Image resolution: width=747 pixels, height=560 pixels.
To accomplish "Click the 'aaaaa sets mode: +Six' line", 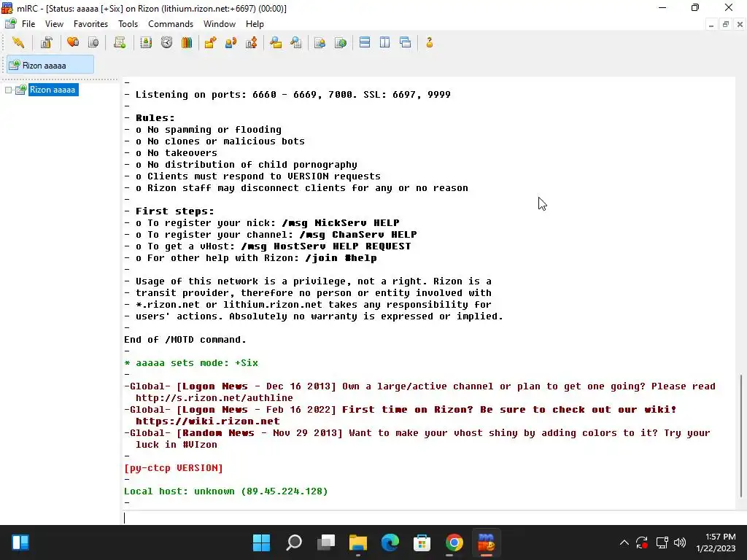I will pyautogui.click(x=190, y=363).
